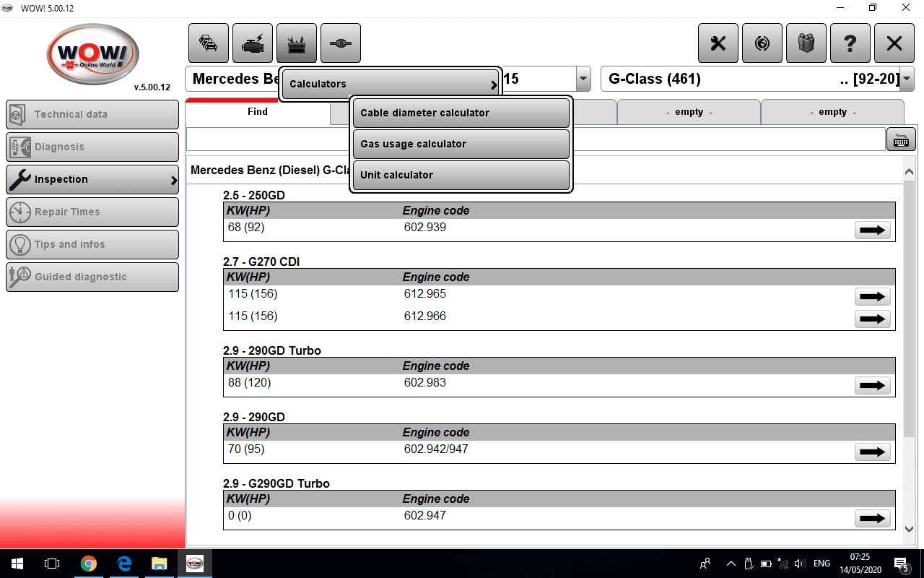924x578 pixels.
Task: Expand the model variant dropdown near 15
Action: tap(582, 79)
